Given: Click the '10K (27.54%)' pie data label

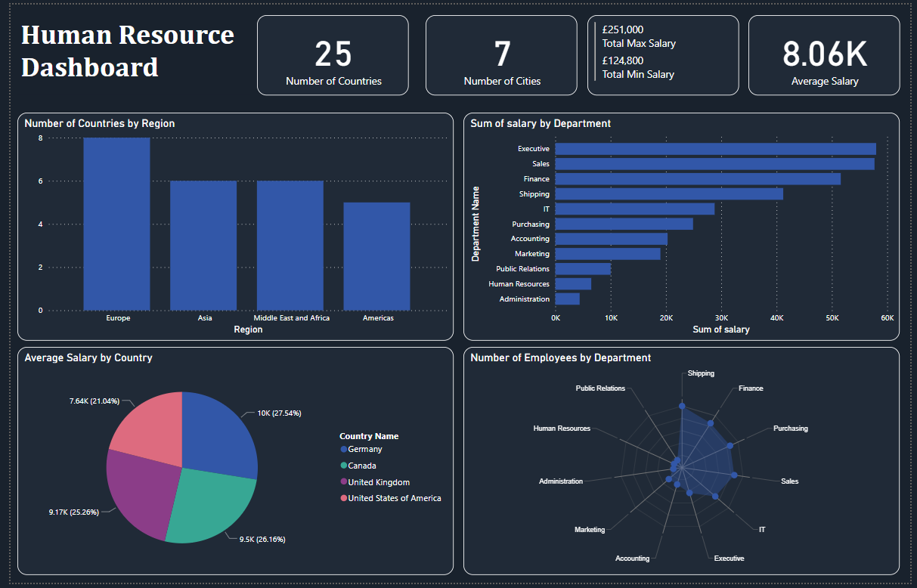Looking at the screenshot, I should click(x=280, y=413).
